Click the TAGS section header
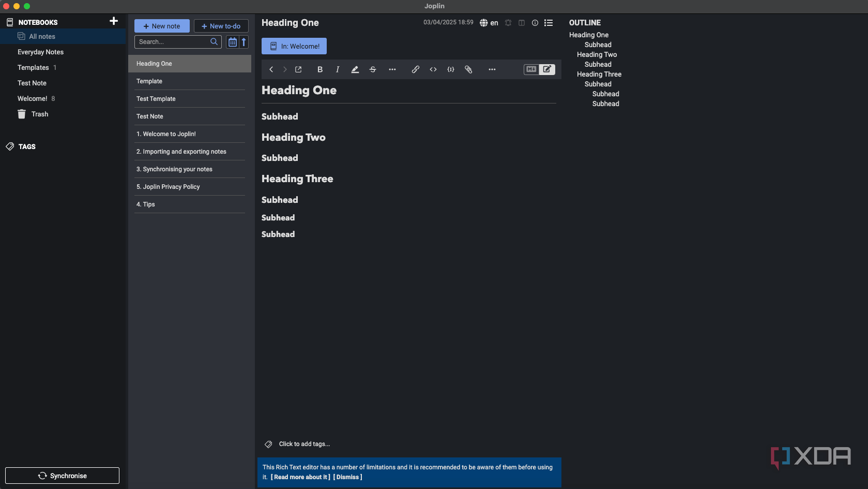The image size is (868, 489). click(x=27, y=146)
